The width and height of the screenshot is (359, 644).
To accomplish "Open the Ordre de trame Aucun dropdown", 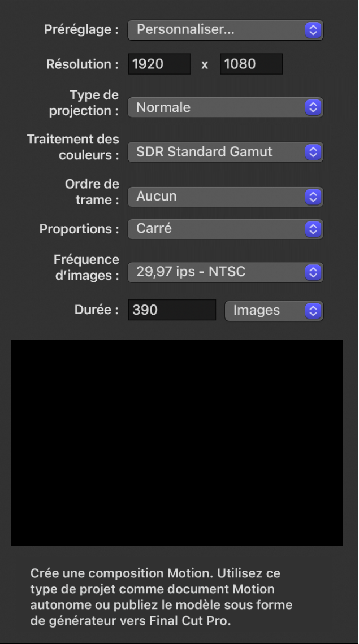I will pos(225,196).
